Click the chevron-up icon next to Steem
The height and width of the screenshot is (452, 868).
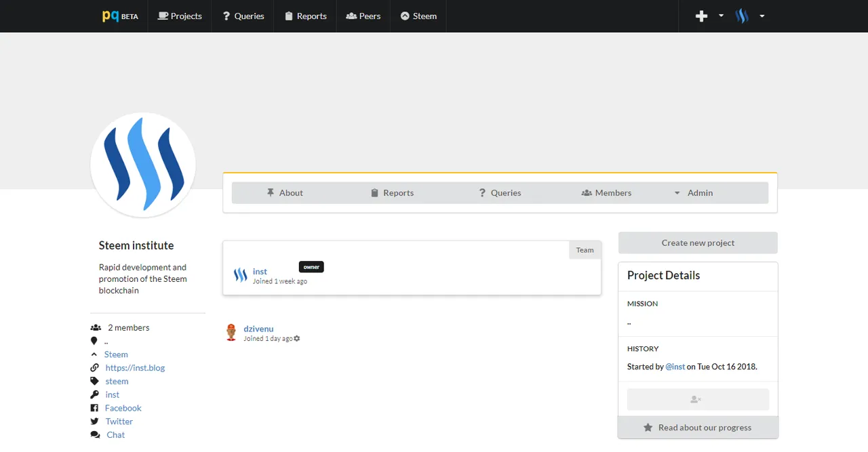coord(94,354)
